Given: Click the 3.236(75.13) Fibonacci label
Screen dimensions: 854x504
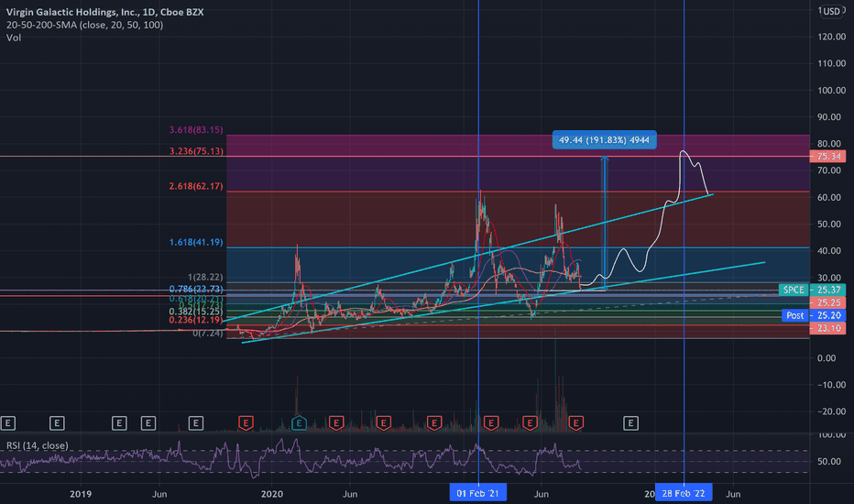Looking at the screenshot, I should coord(196,151).
